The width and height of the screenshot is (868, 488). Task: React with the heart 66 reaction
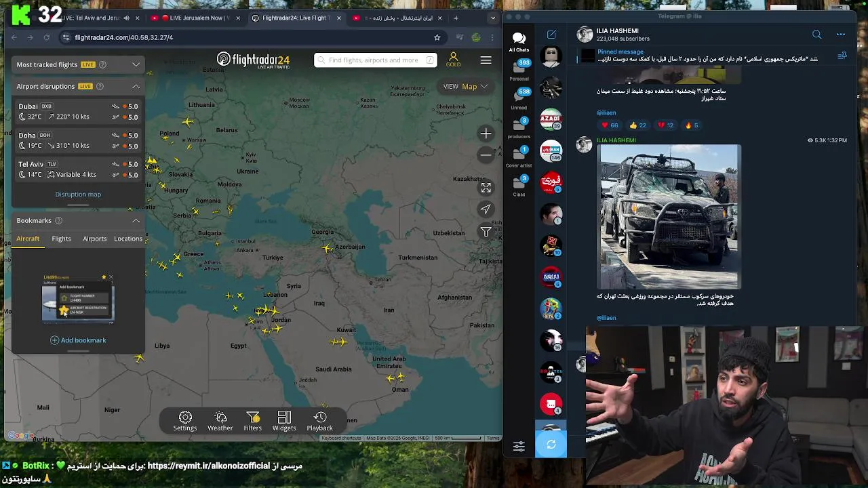pos(610,125)
